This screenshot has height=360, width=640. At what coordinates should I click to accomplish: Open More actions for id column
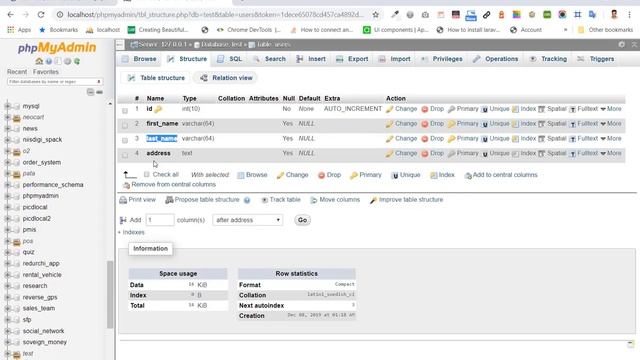tap(611, 109)
